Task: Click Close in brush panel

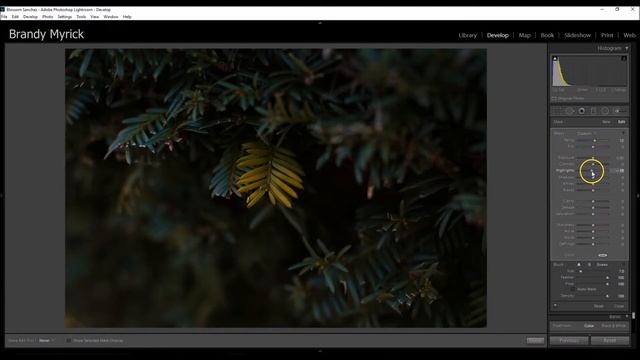Action: 619,306
